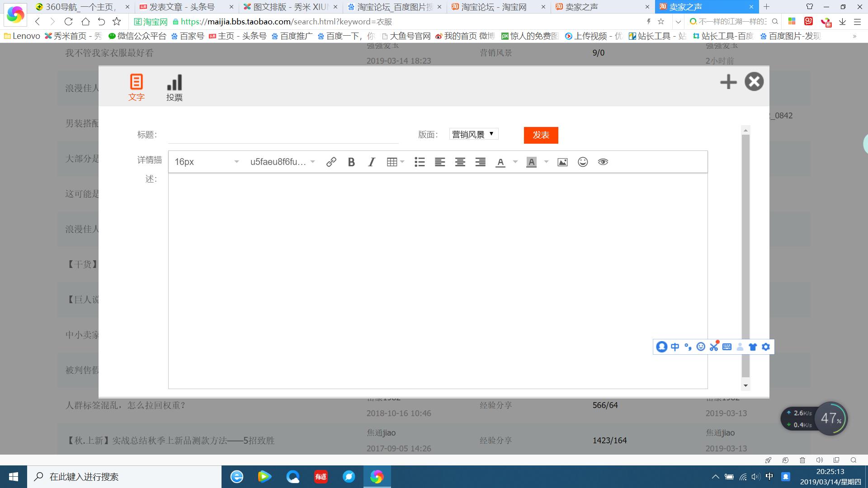Open the 营销风景 board selector
The width and height of the screenshot is (868, 488).
(x=473, y=134)
